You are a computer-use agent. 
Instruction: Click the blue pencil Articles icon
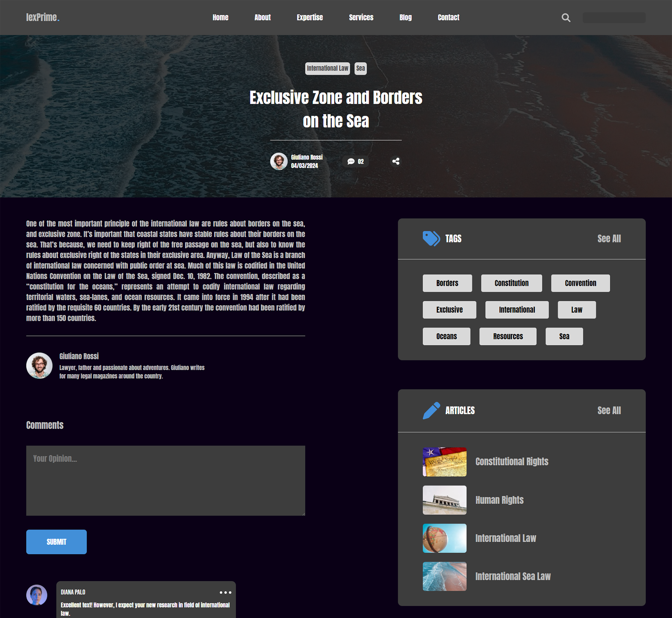coord(431,410)
